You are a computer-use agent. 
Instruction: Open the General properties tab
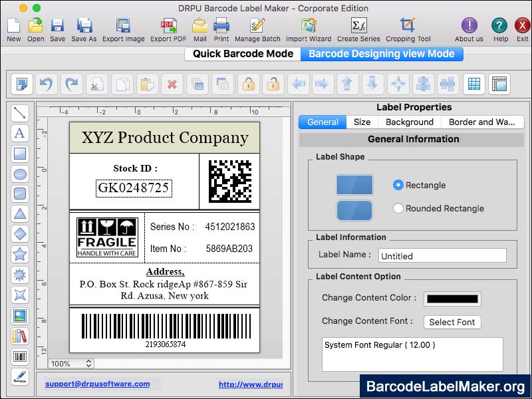click(x=323, y=122)
